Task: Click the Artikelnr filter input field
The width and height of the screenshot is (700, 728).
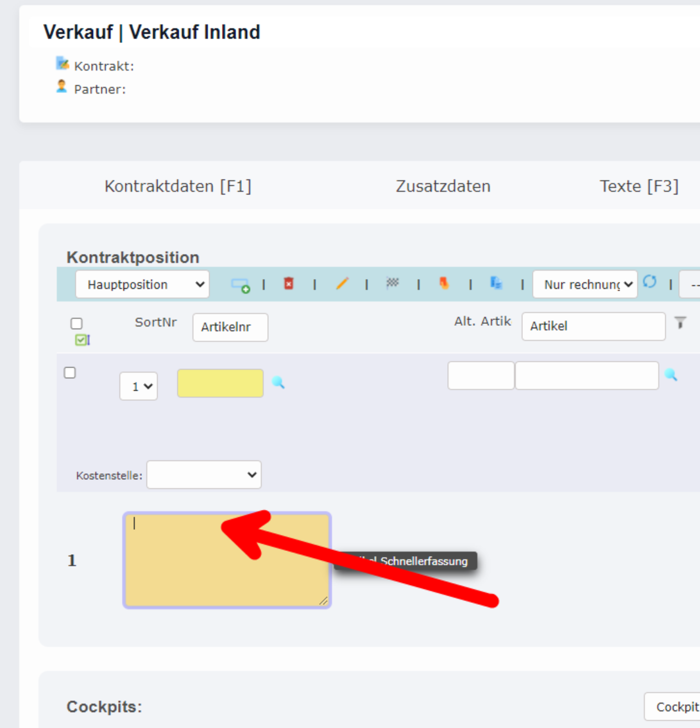Action: 230,327
